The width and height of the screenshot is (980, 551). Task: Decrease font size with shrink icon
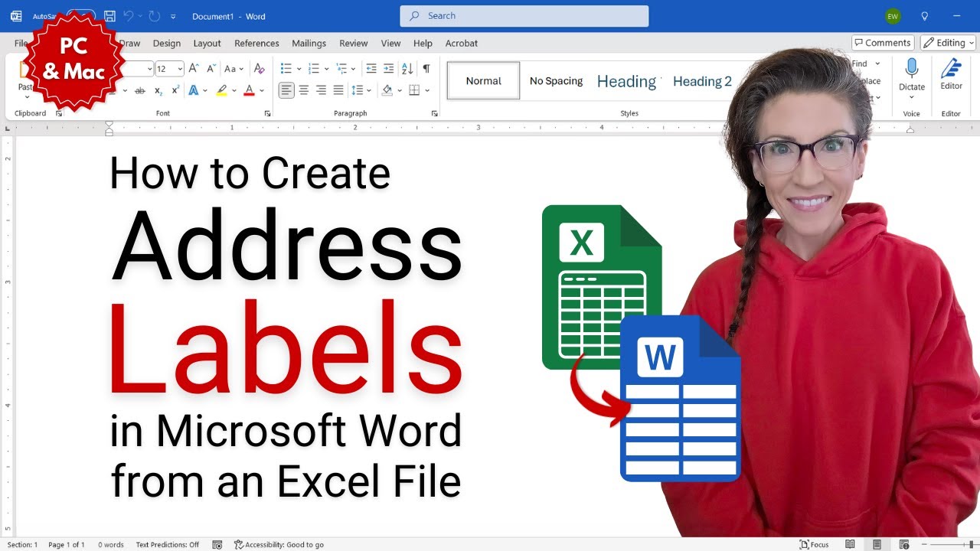(x=211, y=69)
